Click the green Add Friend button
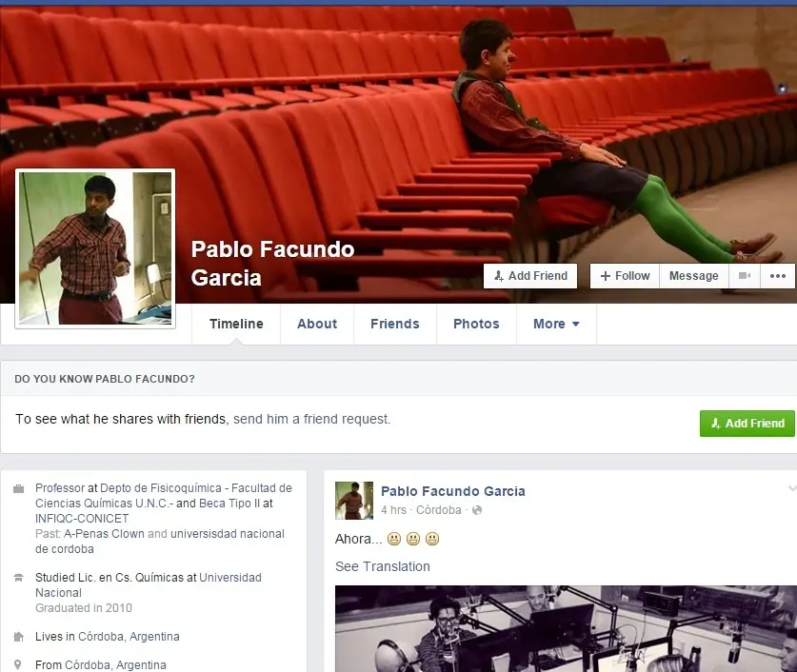Screen dimensions: 797x672 point(747,424)
